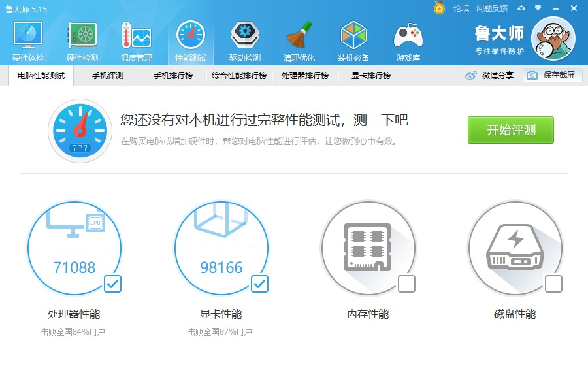588x392 pixels.
Task: Open 温度管理 temperature management icon
Action: [137, 41]
